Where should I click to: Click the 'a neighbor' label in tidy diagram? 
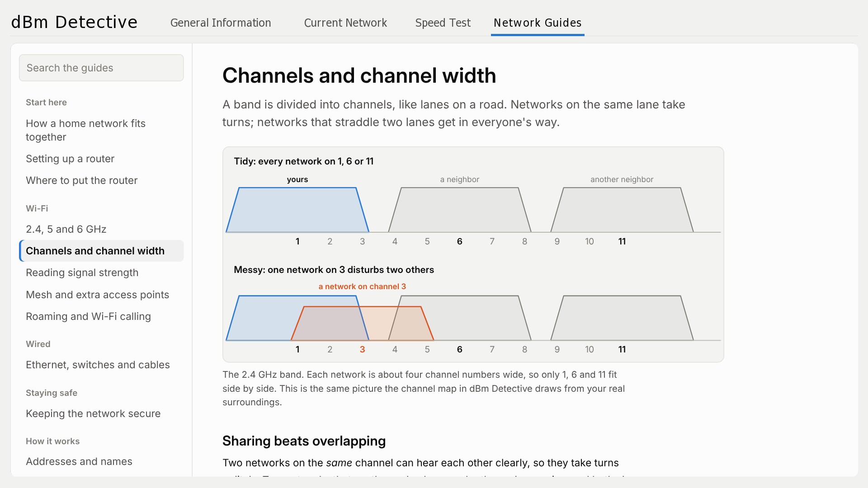459,179
